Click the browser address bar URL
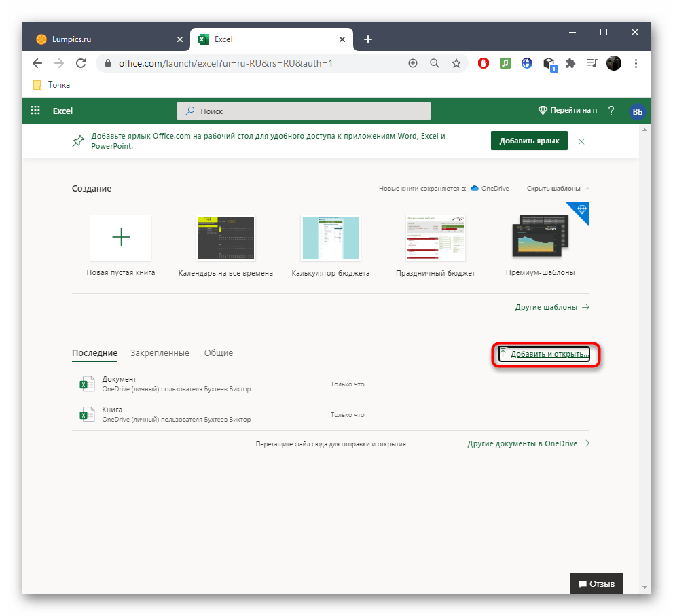Viewport: 673px width, 616px height. coord(225,64)
